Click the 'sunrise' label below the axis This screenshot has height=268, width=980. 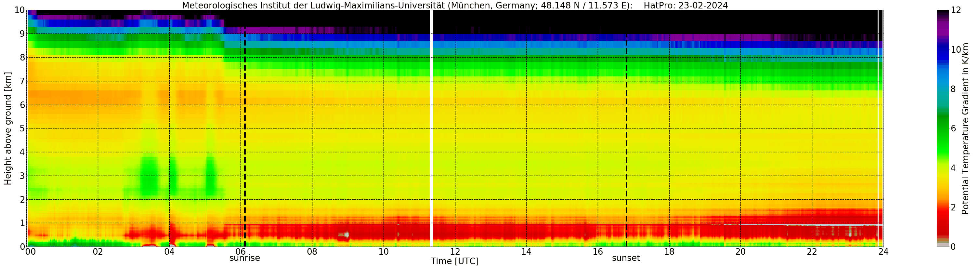pos(245,258)
